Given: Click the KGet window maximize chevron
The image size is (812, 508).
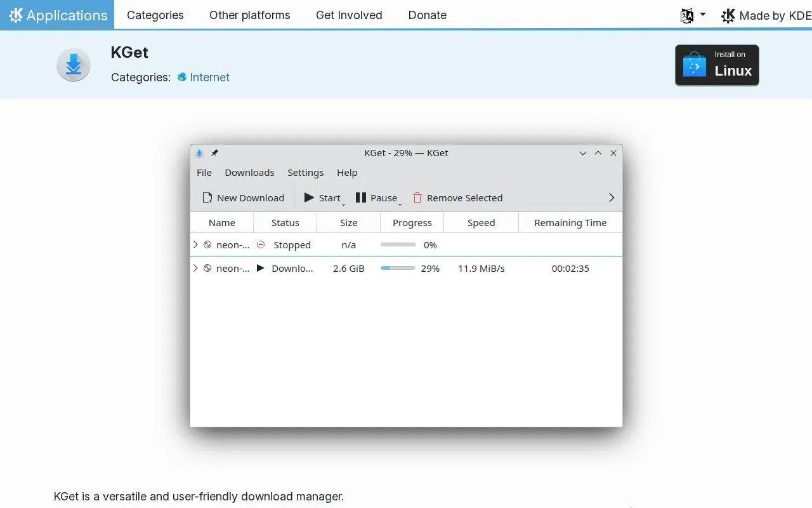Looking at the screenshot, I should point(598,153).
